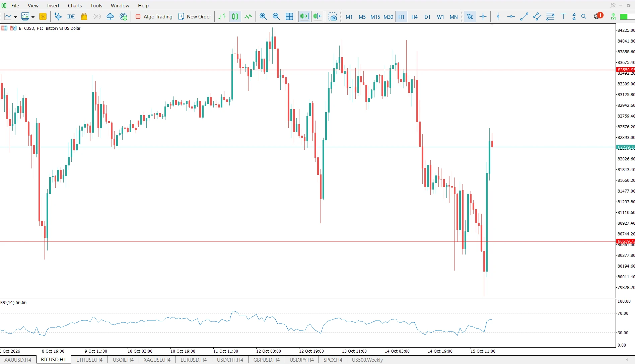
Task: Open the Charts menu
Action: pyautogui.click(x=75, y=5)
